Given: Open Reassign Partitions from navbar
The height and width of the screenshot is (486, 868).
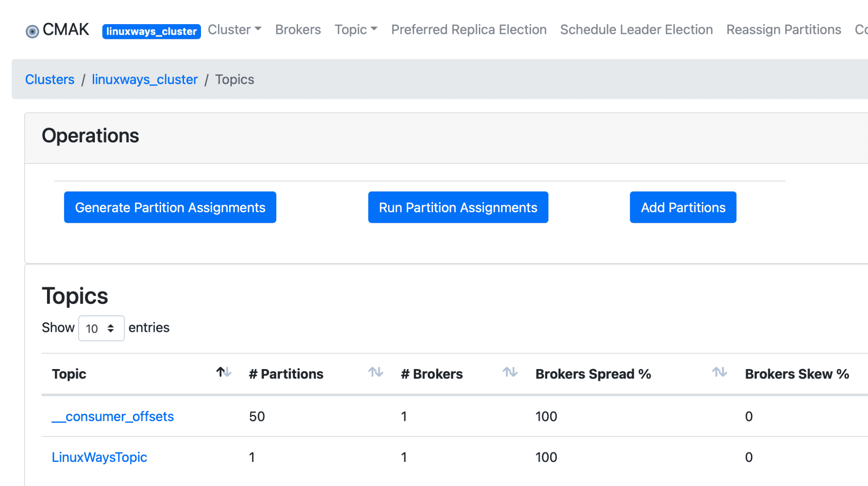Looking at the screenshot, I should click(784, 30).
